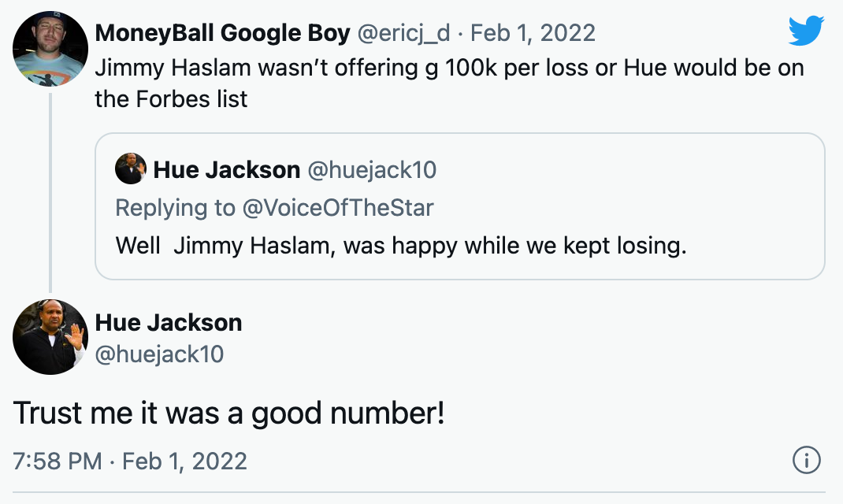
Task: Click small Hue Jackson avatar in quoted tweet
Action: [130, 169]
